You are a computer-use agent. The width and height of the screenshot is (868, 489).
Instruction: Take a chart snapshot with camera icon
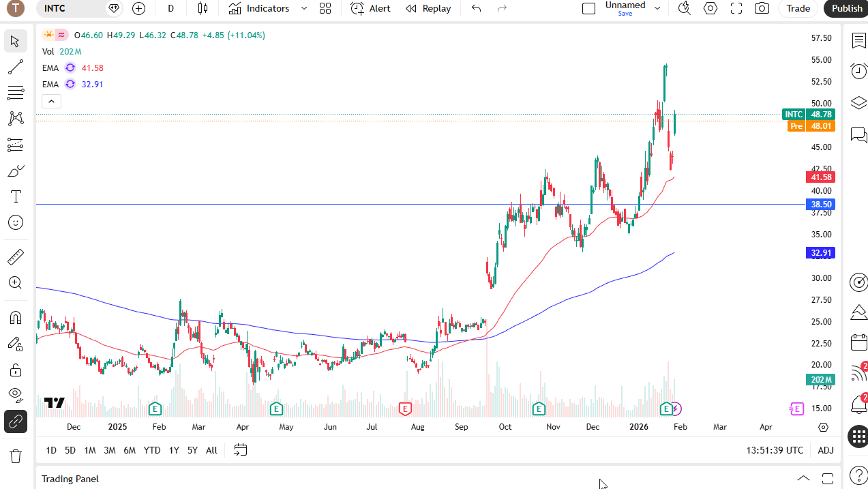tap(762, 8)
